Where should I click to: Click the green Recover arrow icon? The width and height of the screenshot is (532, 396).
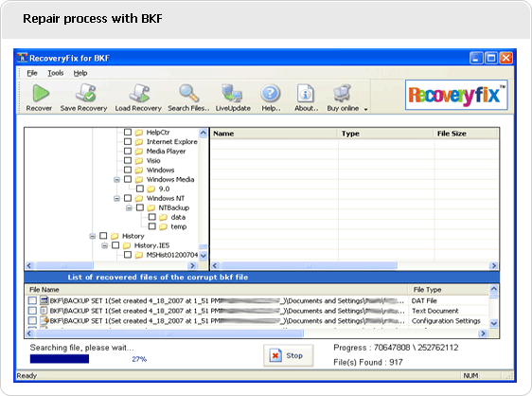click(x=41, y=93)
